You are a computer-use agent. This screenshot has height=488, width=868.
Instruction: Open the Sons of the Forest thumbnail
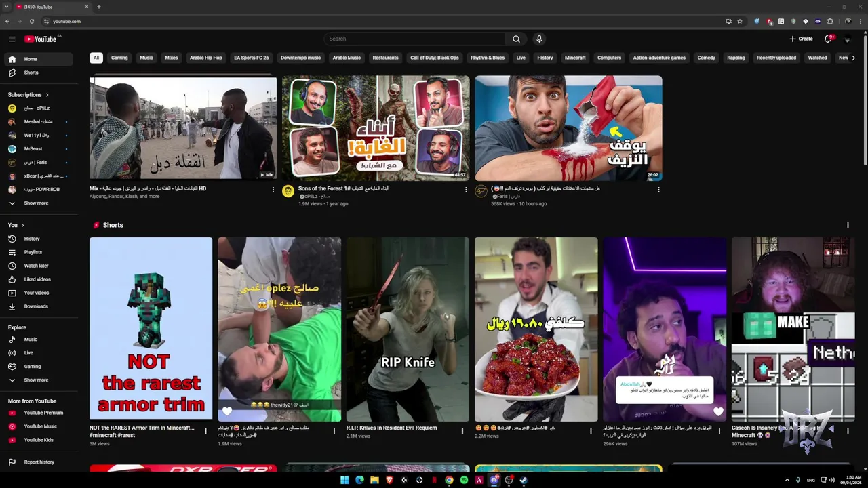click(376, 128)
